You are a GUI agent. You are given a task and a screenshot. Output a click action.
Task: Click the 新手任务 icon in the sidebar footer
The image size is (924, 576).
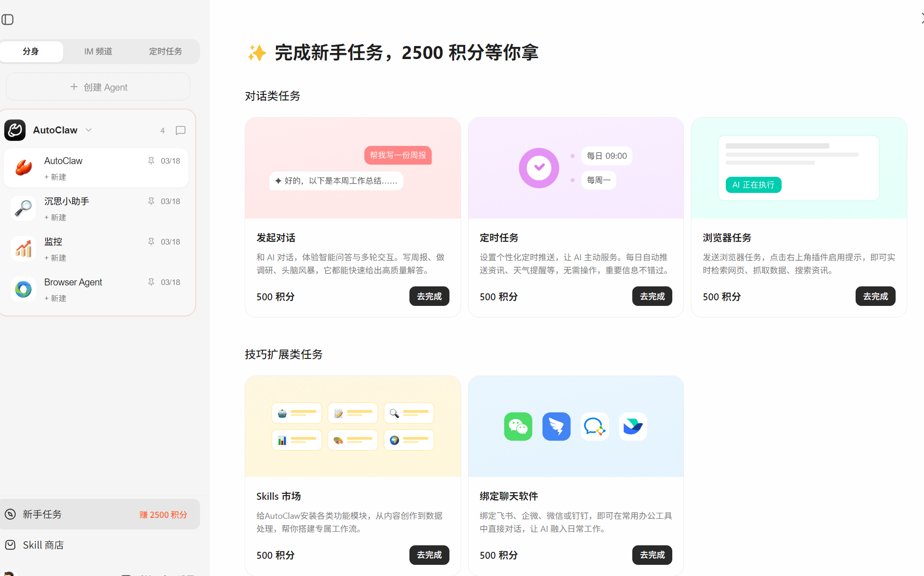[10, 514]
